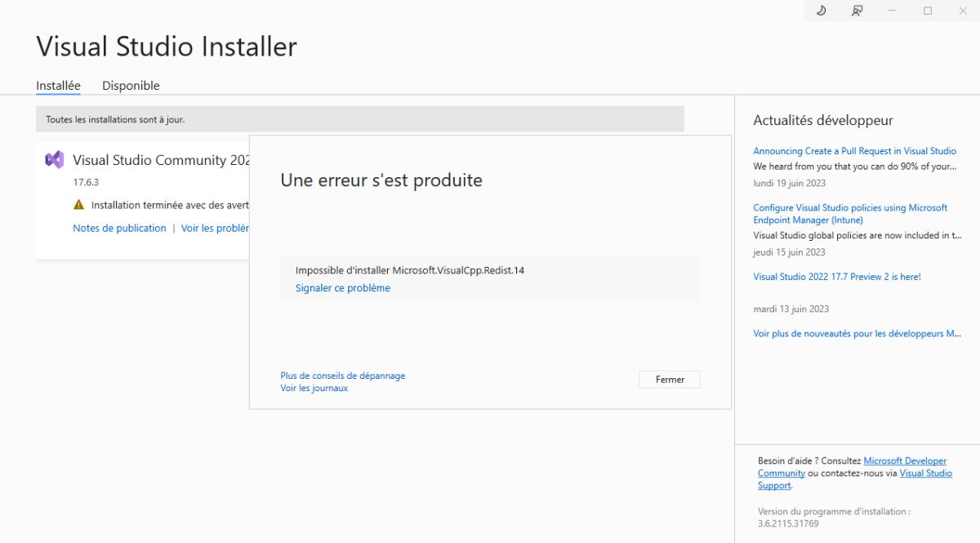Image resolution: width=980 pixels, height=543 pixels.
Task: Toggle dark mode moon icon
Action: pos(822,11)
